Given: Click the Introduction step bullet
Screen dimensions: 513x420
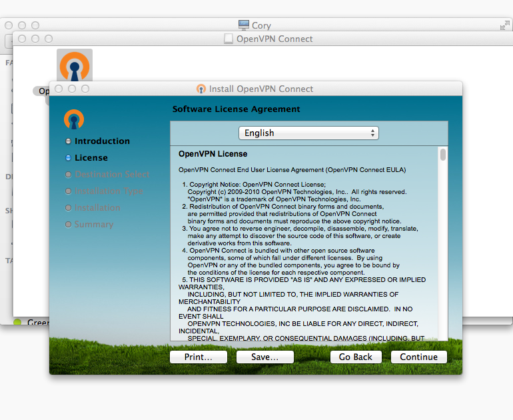Looking at the screenshot, I should click(x=68, y=141).
